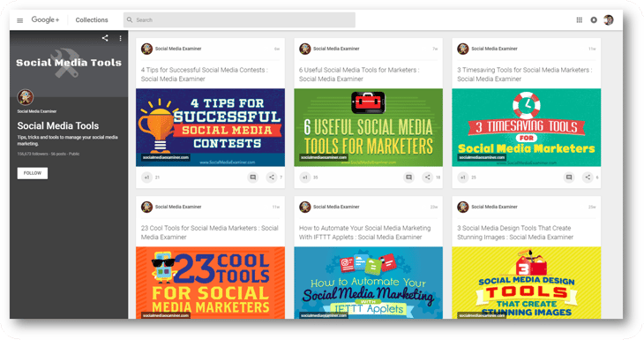
Task: Open 23 Cool Tools post title
Action: (209, 232)
